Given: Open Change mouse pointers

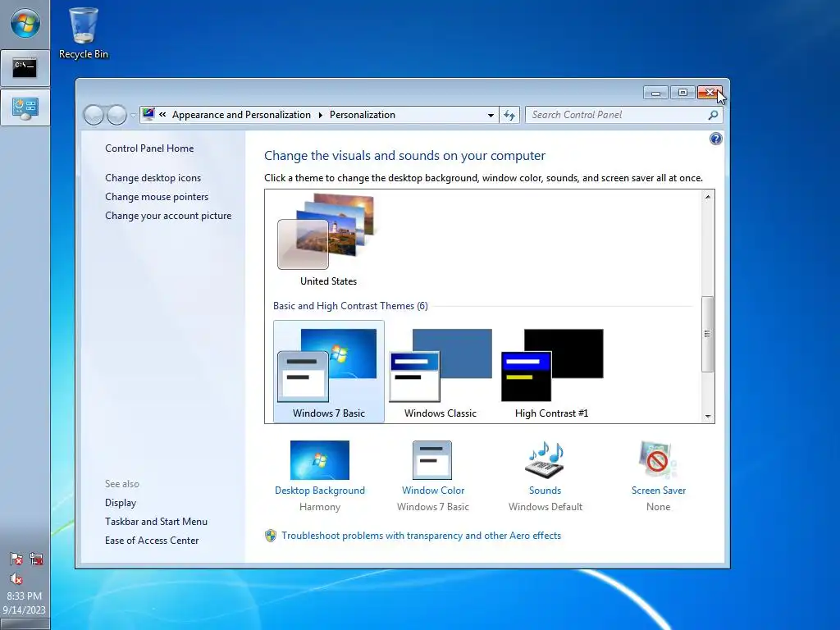Looking at the screenshot, I should pyautogui.click(x=157, y=197).
